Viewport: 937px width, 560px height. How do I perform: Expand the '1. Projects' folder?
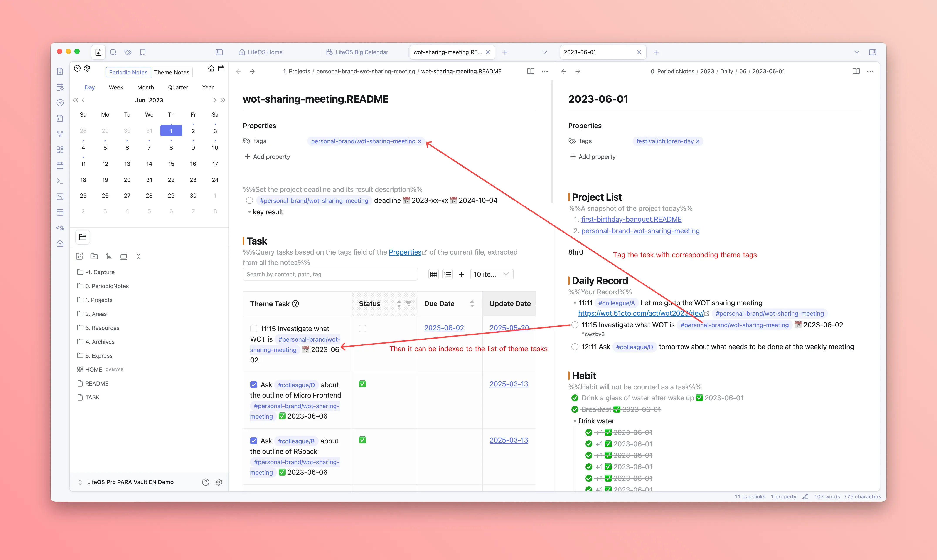click(99, 300)
